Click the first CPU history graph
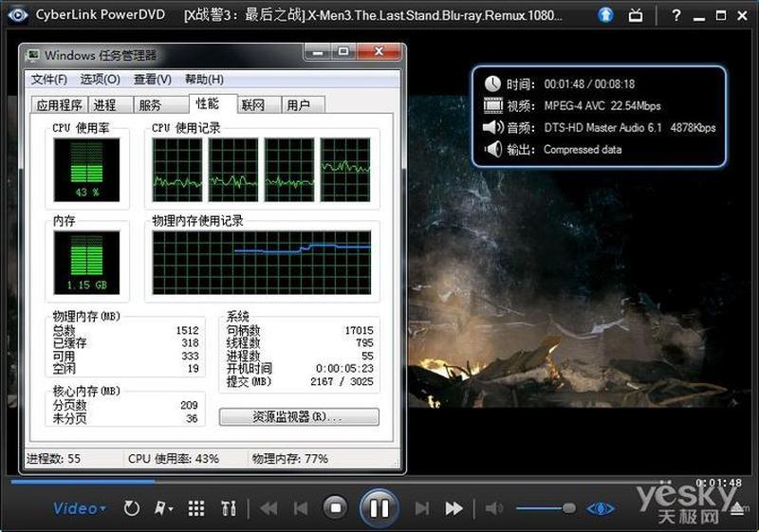 177,170
